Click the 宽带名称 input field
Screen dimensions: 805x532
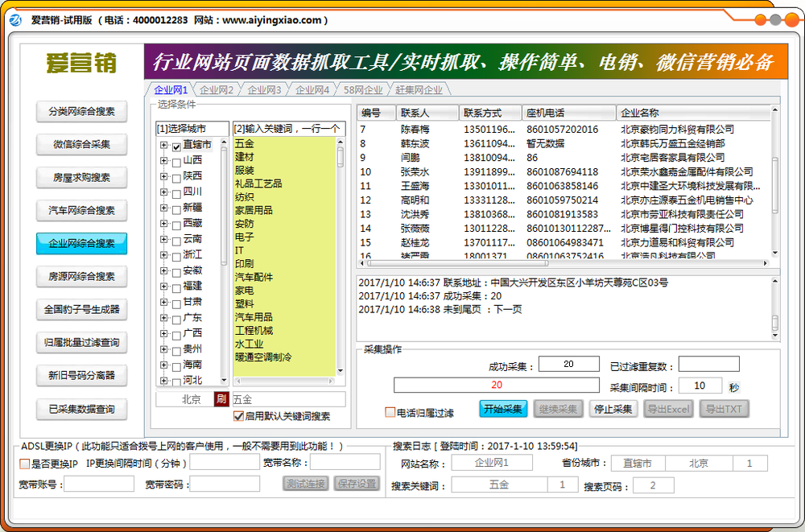coord(345,462)
